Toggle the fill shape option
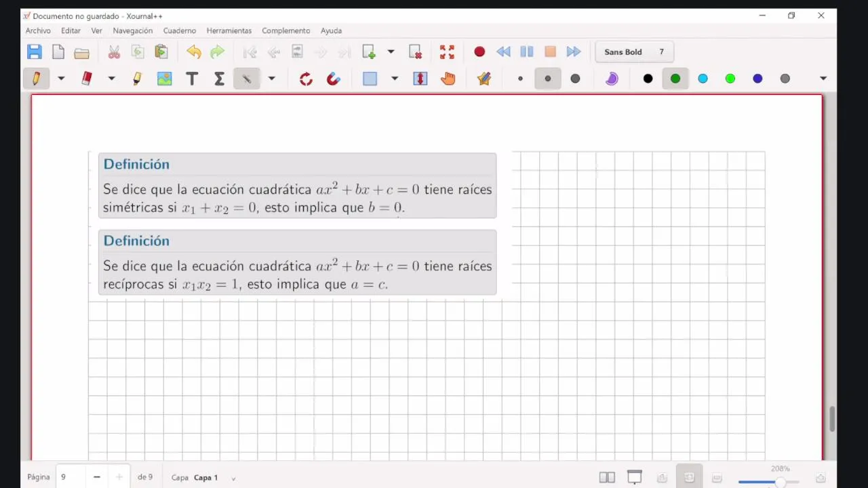This screenshot has height=488, width=868. (612, 79)
